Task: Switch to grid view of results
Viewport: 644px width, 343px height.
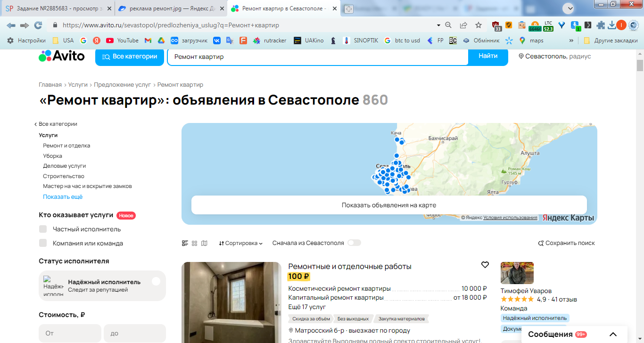Action: [195, 243]
